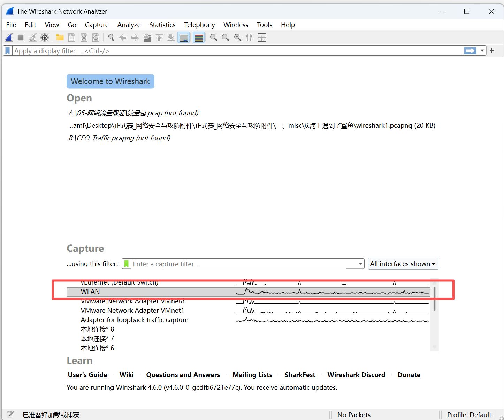Select the WLAN capture interface
504x420 pixels.
[x=90, y=292]
